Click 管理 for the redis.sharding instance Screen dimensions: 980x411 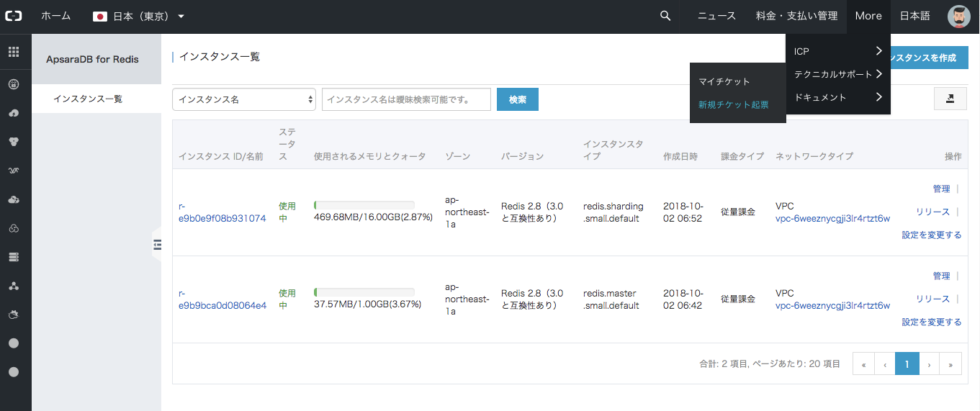pos(941,189)
